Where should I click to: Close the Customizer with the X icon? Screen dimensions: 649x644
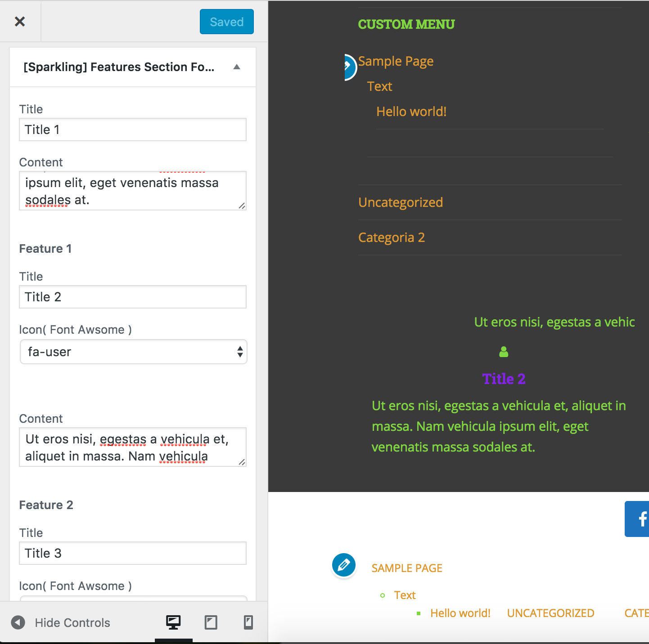(20, 21)
